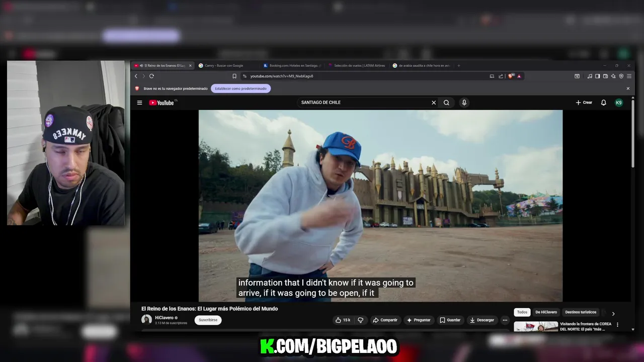Click the video title El Reino de los Enanos
This screenshot has height=362, width=644.
(x=209, y=309)
